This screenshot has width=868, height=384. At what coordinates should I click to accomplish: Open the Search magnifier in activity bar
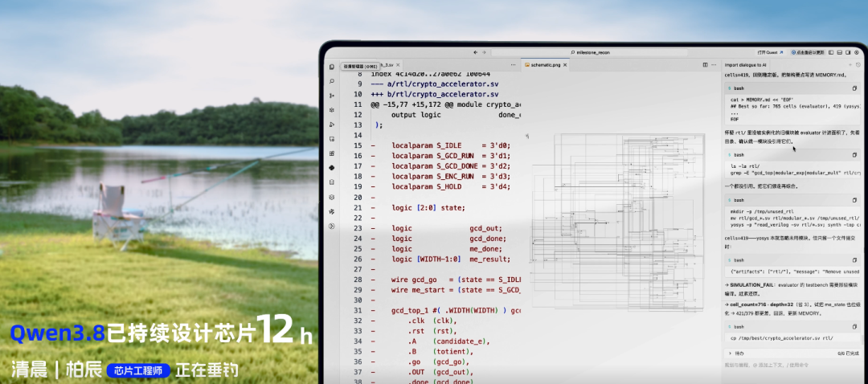(x=332, y=81)
